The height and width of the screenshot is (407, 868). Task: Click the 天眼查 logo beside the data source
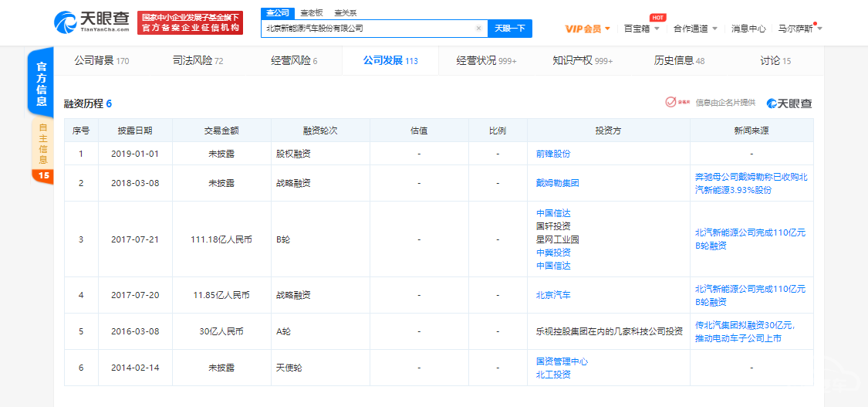pos(789,103)
